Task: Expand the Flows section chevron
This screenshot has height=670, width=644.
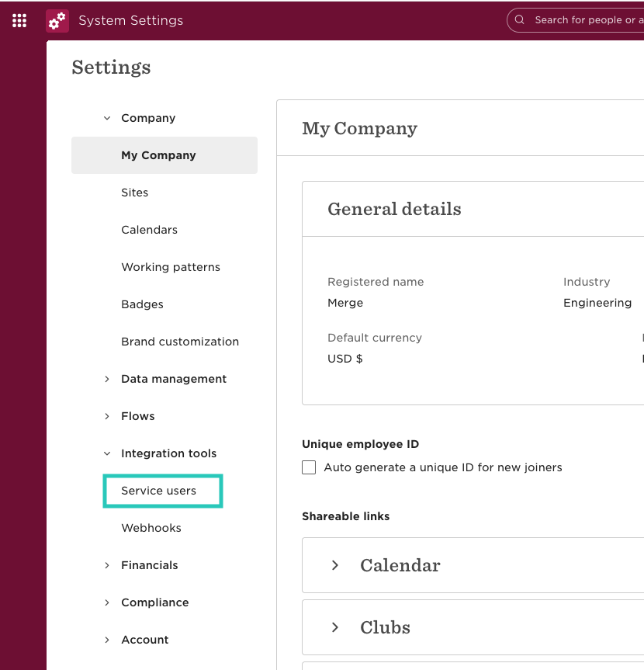Action: click(x=107, y=416)
